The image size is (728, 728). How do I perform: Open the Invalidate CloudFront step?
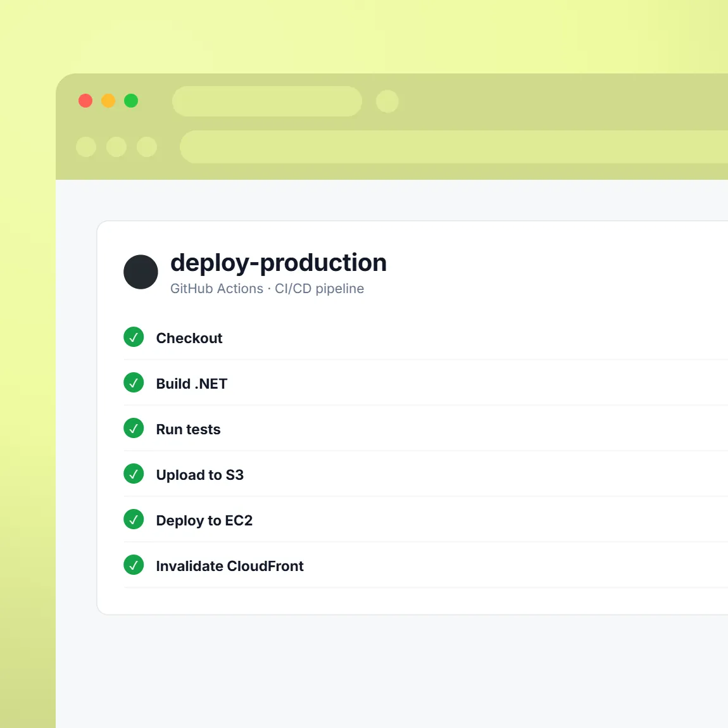click(x=230, y=566)
